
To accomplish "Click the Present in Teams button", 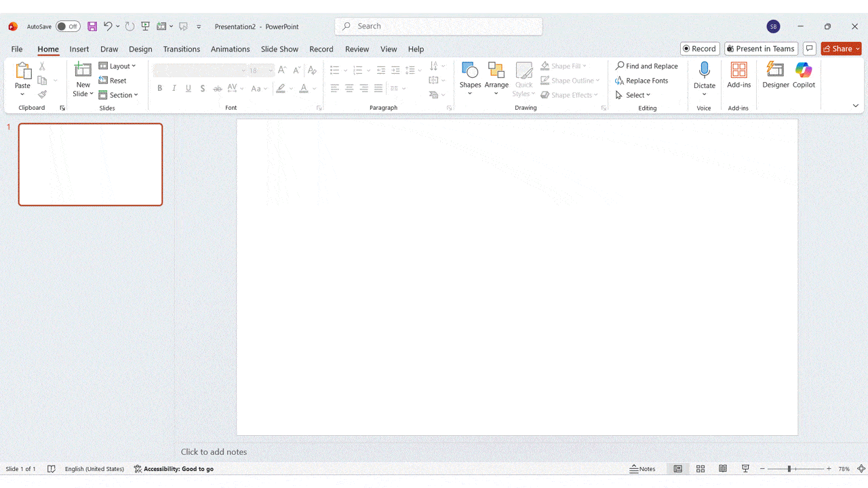I will [x=761, y=48].
